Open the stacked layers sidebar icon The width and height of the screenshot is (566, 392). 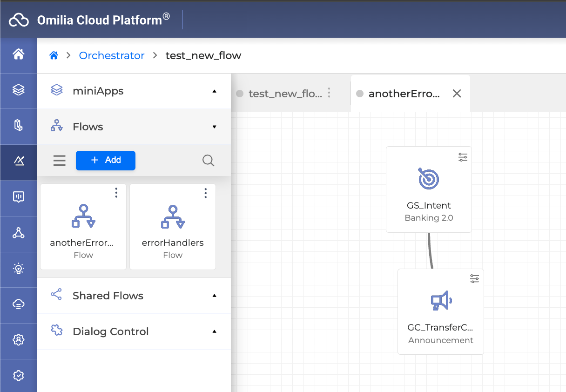19,90
